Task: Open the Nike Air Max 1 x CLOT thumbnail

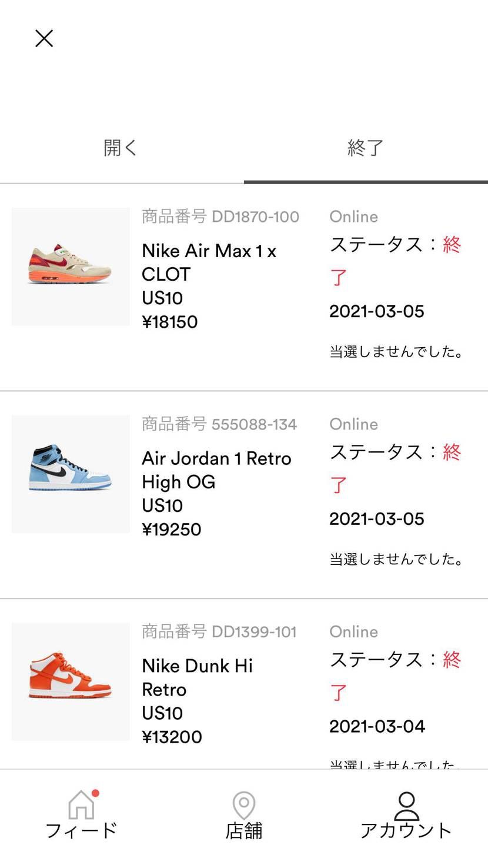Action: pos(71,267)
